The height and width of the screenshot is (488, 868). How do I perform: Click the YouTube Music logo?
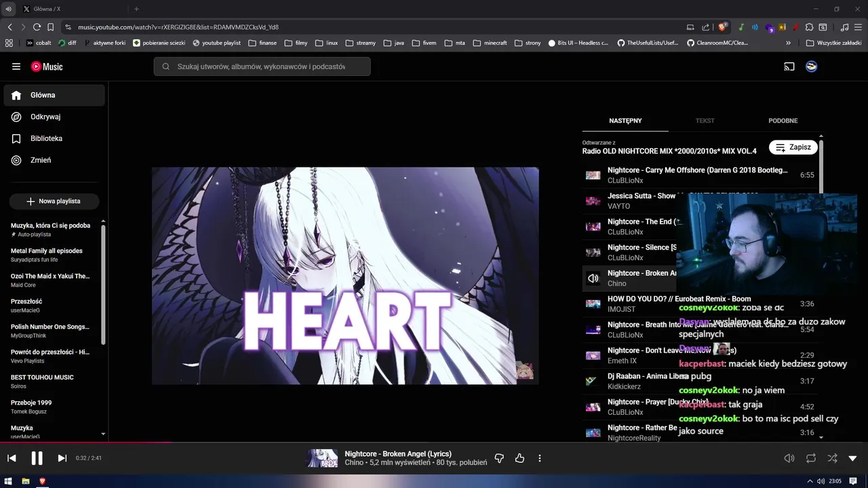click(x=47, y=66)
